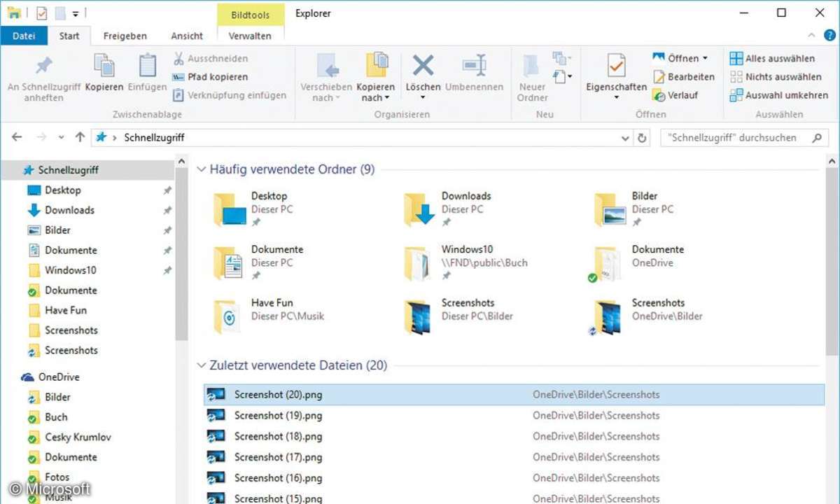This screenshot has width=840, height=504.
Task: Open the Dokumente Dieser PC folder tile
Action: coord(259,262)
